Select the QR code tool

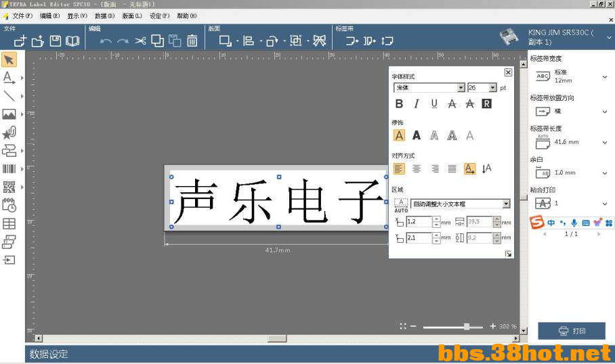(x=9, y=187)
